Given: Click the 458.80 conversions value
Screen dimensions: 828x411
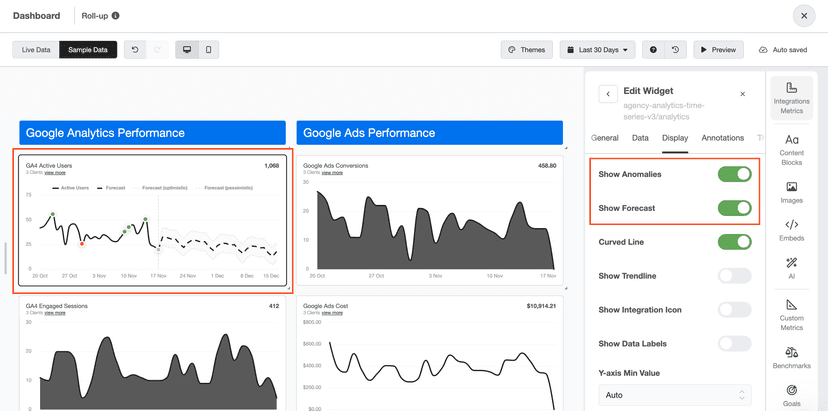Looking at the screenshot, I should 547,166.
